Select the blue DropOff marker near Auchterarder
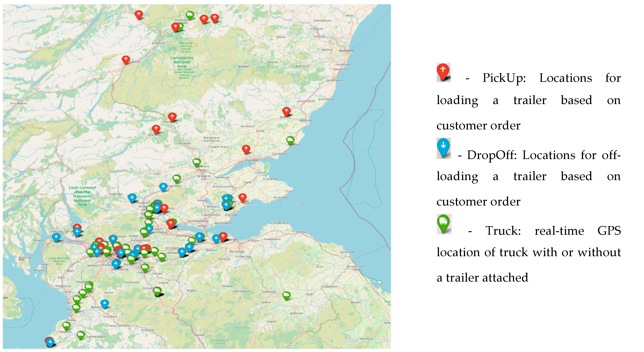 pyautogui.click(x=163, y=186)
